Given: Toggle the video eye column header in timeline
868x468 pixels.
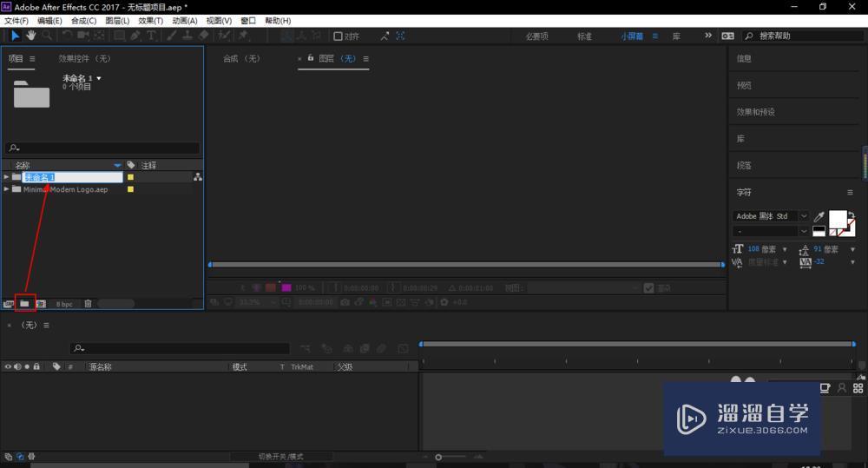Looking at the screenshot, I should (x=8, y=366).
